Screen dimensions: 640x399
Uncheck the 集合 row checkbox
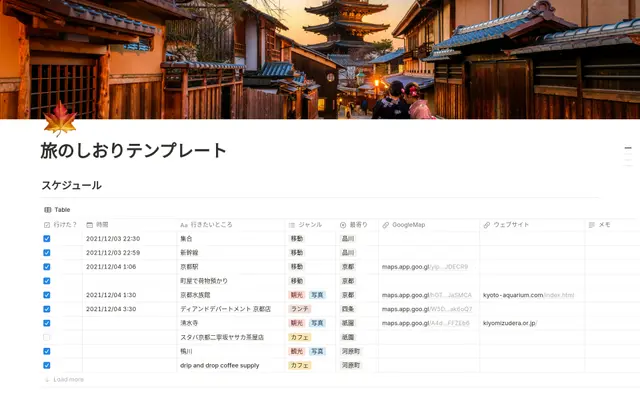point(47,239)
